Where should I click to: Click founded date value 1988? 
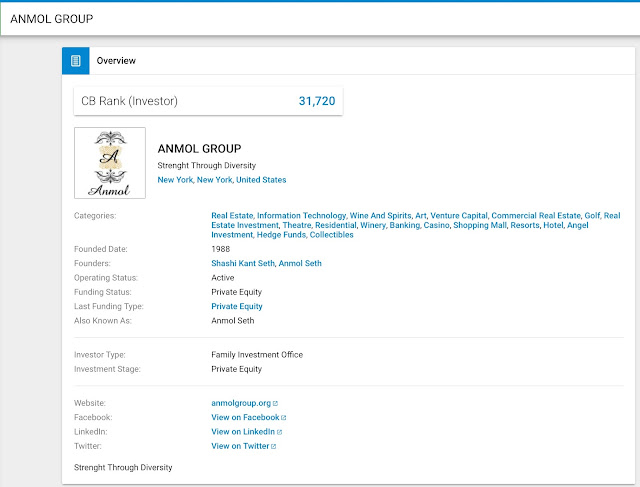(x=220, y=249)
